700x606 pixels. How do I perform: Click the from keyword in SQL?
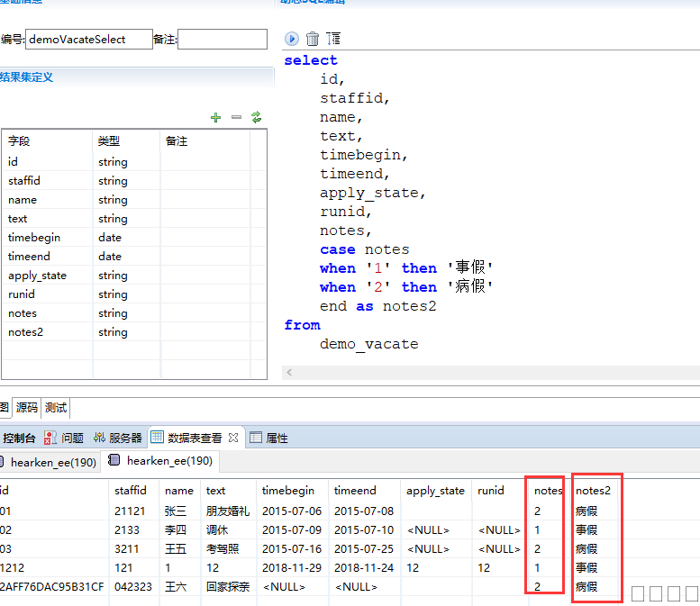pos(302,325)
